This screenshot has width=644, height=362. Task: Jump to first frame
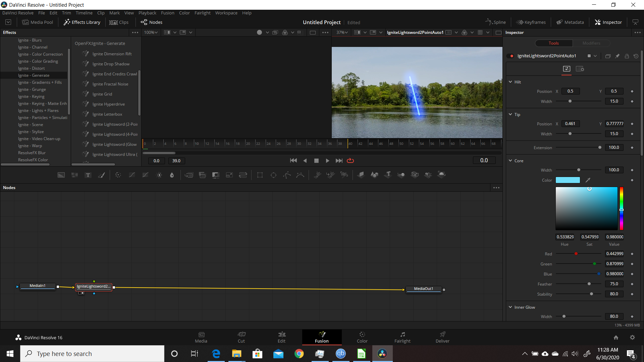(x=293, y=161)
